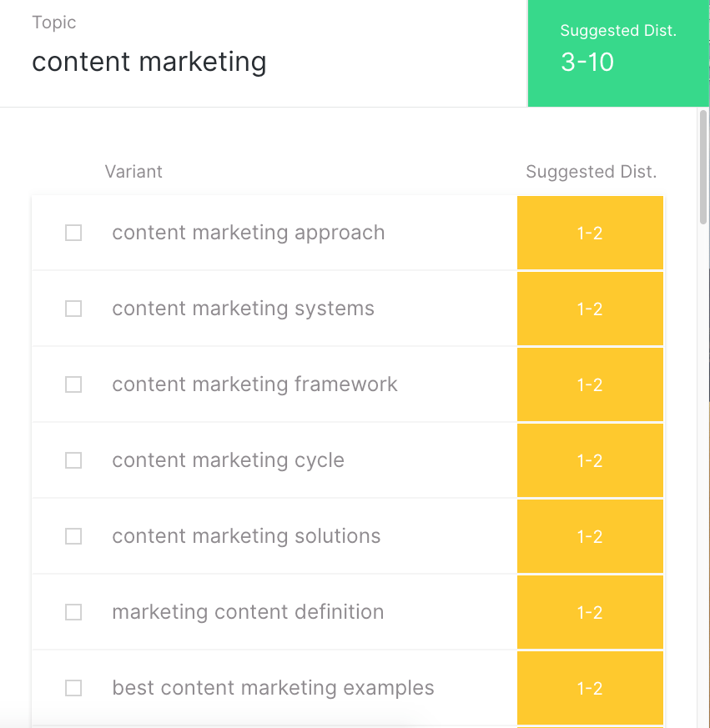Toggle the content marketing solutions checkbox

click(73, 536)
